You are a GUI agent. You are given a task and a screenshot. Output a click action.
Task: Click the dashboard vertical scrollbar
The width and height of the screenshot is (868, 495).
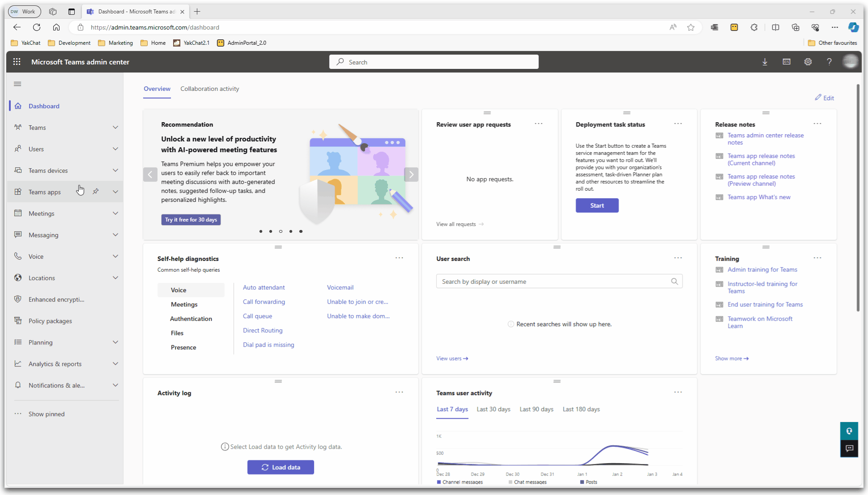858,197
